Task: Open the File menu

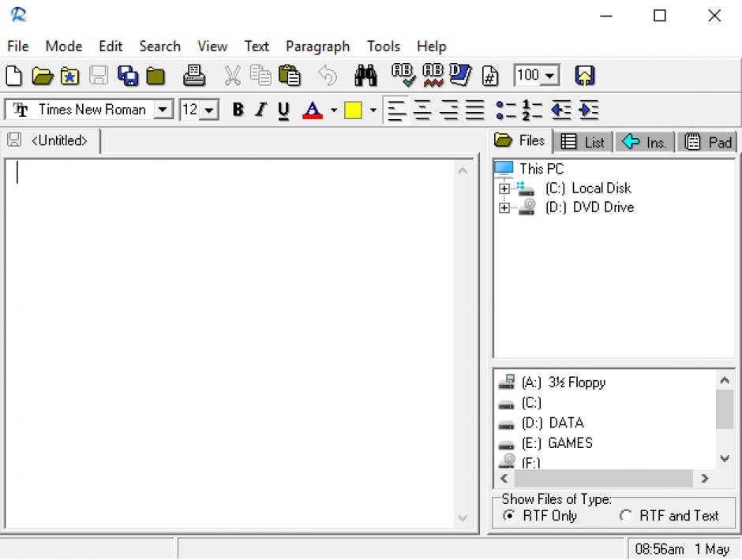Action: (x=18, y=47)
